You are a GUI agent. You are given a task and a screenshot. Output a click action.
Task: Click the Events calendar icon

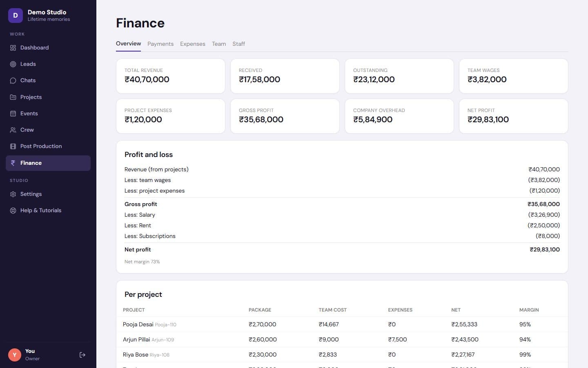[x=13, y=114]
